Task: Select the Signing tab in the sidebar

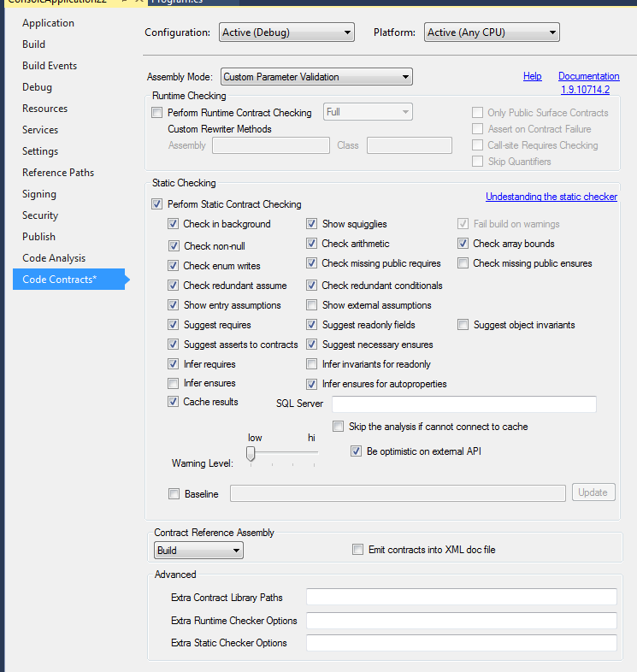Action: pos(39,194)
